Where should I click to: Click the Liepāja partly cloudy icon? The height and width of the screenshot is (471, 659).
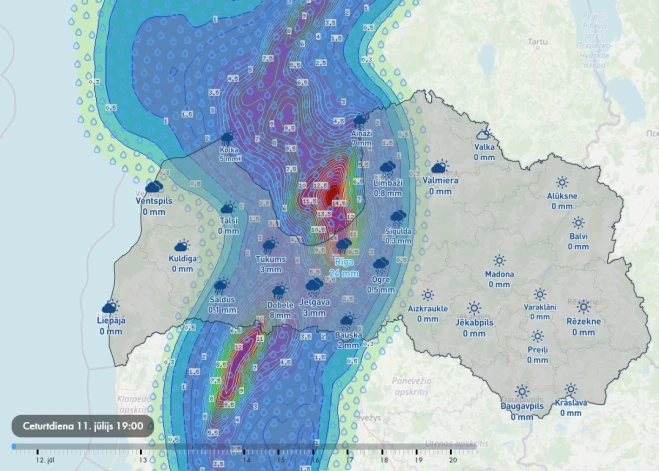[110, 306]
